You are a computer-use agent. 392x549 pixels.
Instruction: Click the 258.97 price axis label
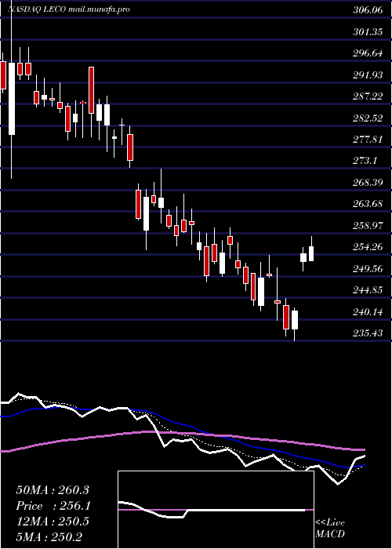(368, 226)
